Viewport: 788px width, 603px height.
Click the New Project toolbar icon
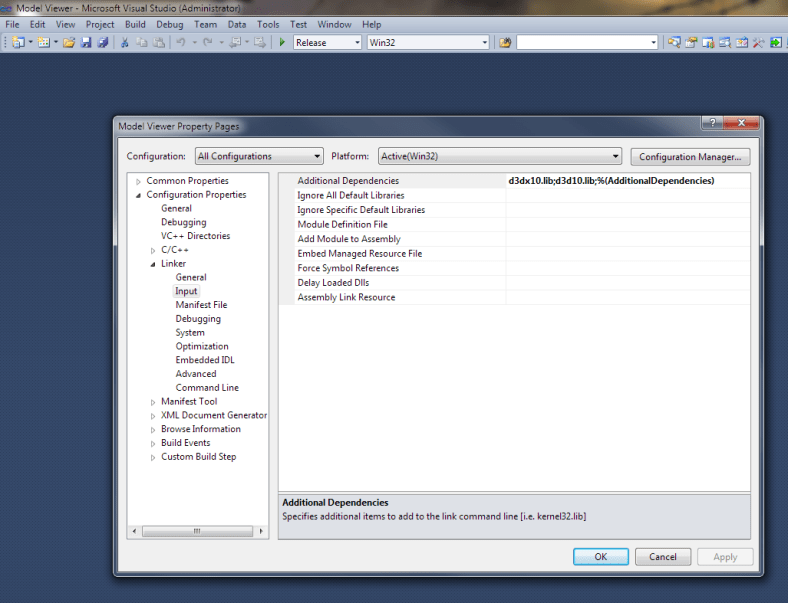coord(18,43)
